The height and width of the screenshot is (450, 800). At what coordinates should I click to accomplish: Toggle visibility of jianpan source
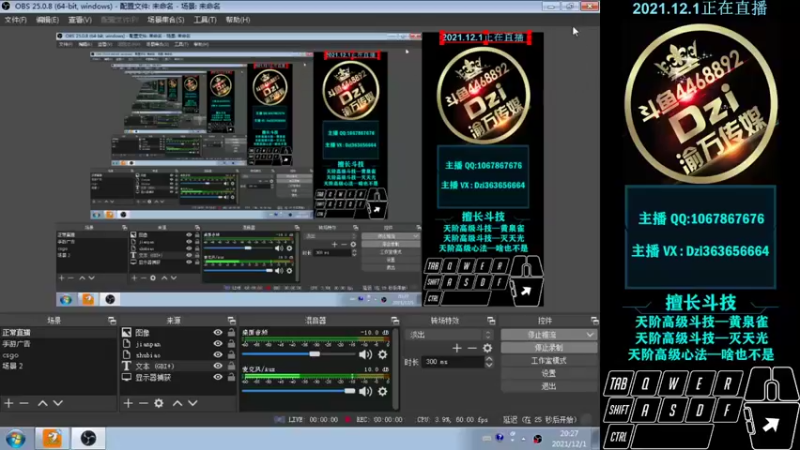(x=218, y=344)
